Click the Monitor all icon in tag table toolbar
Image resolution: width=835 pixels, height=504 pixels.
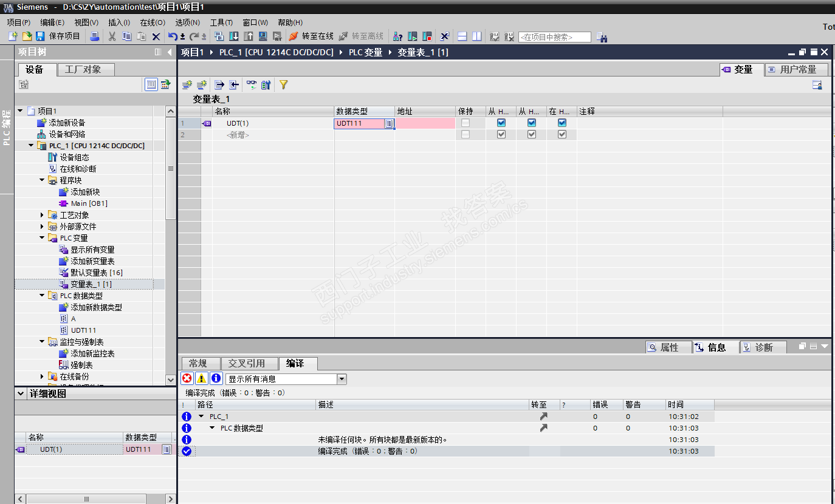pos(251,85)
